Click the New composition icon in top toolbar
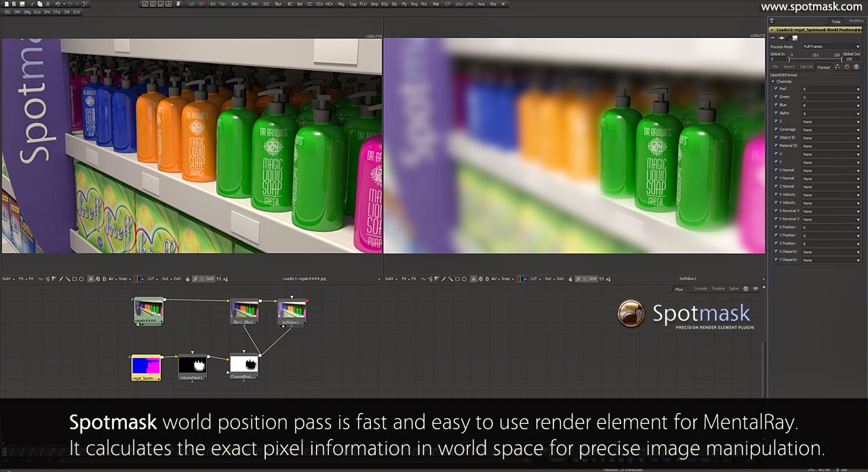This screenshot has width=868, height=472. tap(6, 4)
